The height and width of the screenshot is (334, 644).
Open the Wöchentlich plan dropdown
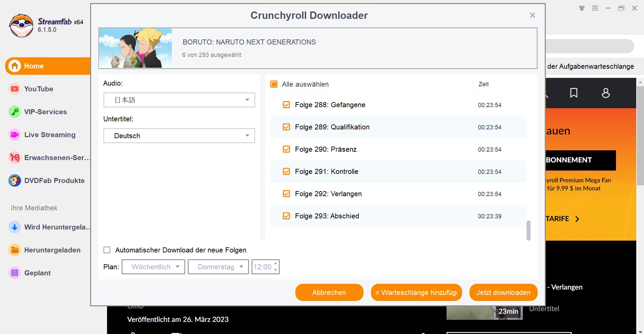click(x=153, y=267)
